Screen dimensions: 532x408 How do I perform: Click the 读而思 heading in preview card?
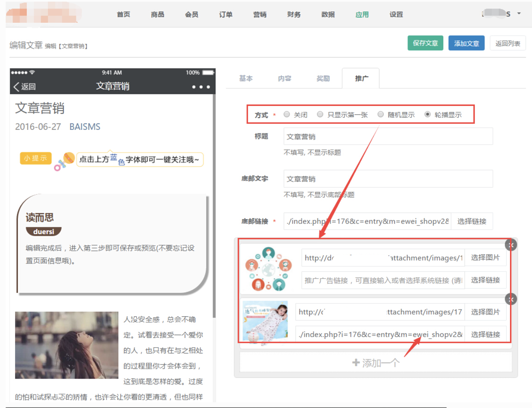click(x=39, y=217)
